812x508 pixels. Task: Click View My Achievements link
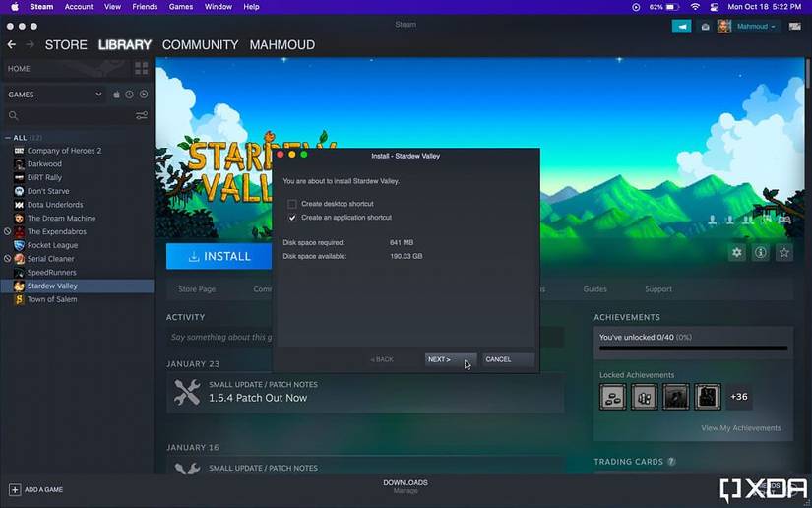tap(740, 428)
